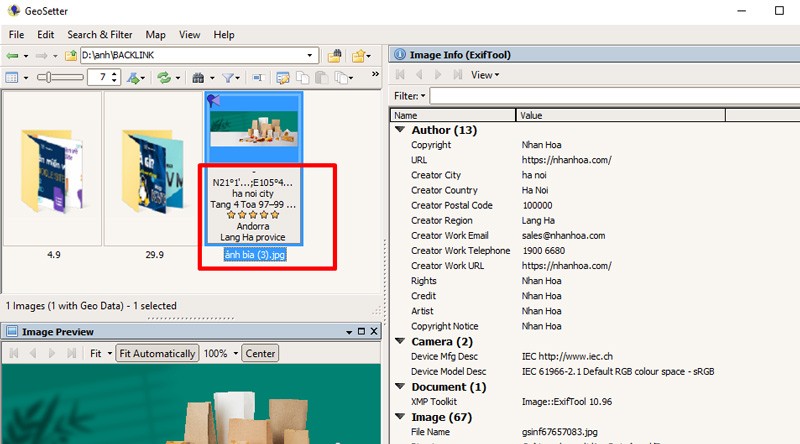Open the folder path dropdown
This screenshot has height=444, width=800.
point(311,55)
